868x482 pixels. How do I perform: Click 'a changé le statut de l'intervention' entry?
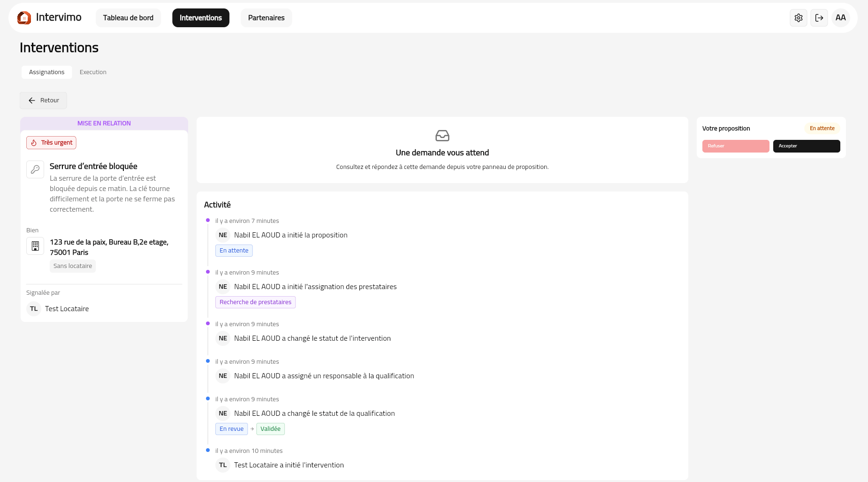[x=312, y=338]
